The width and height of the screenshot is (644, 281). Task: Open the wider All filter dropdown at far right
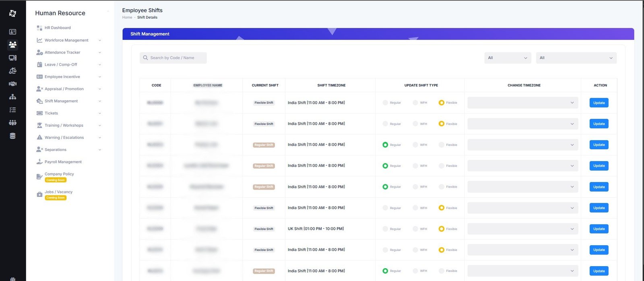coord(576,58)
